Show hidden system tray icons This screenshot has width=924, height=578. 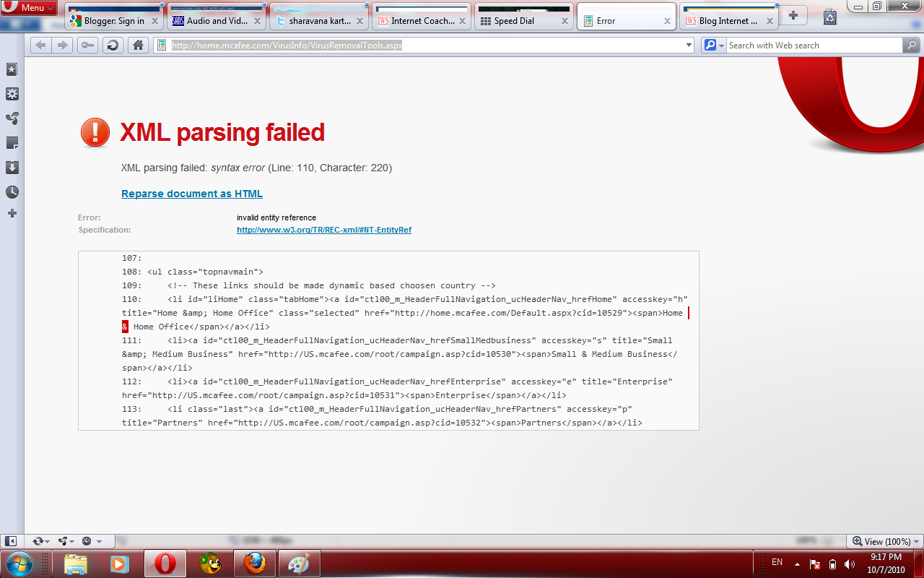(797, 564)
